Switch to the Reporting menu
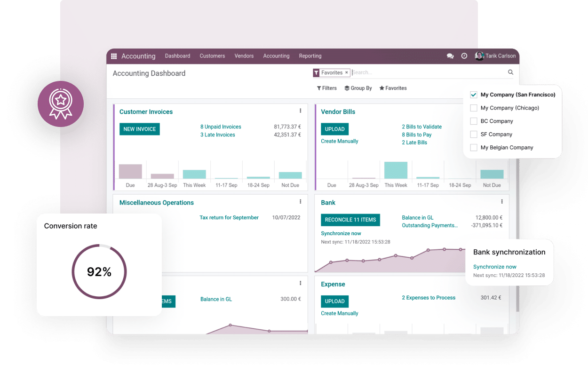588x365 pixels. [310, 56]
